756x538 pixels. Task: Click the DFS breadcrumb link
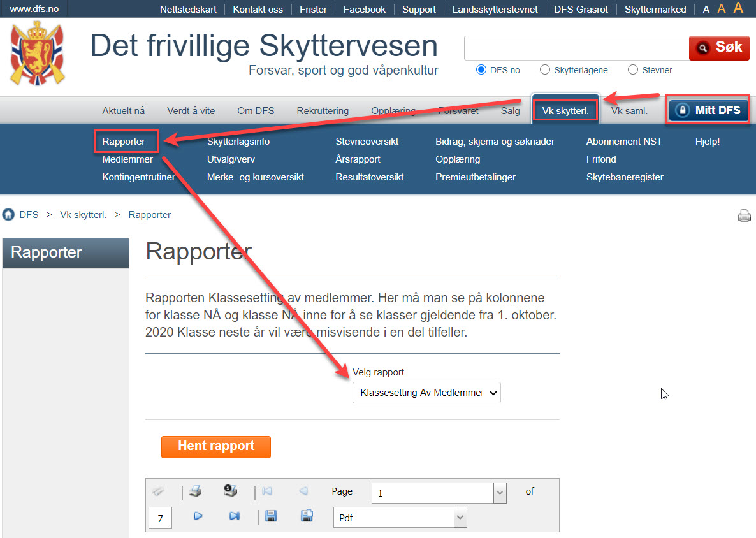(29, 215)
